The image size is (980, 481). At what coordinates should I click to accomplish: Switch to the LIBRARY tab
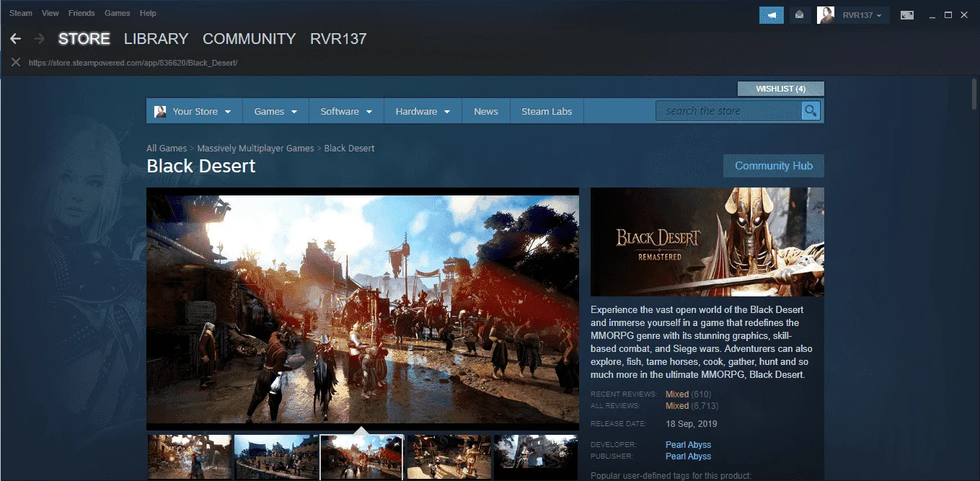(x=156, y=39)
